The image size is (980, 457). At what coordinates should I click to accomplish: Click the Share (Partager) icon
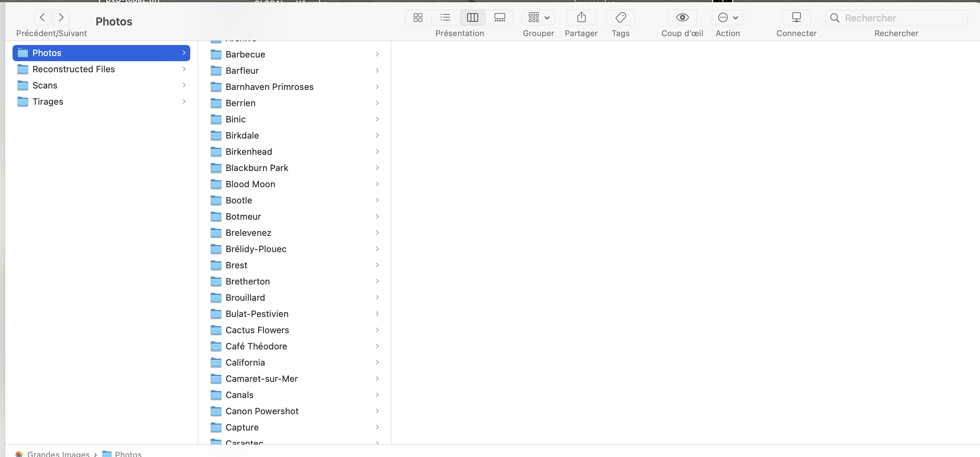[581, 17]
